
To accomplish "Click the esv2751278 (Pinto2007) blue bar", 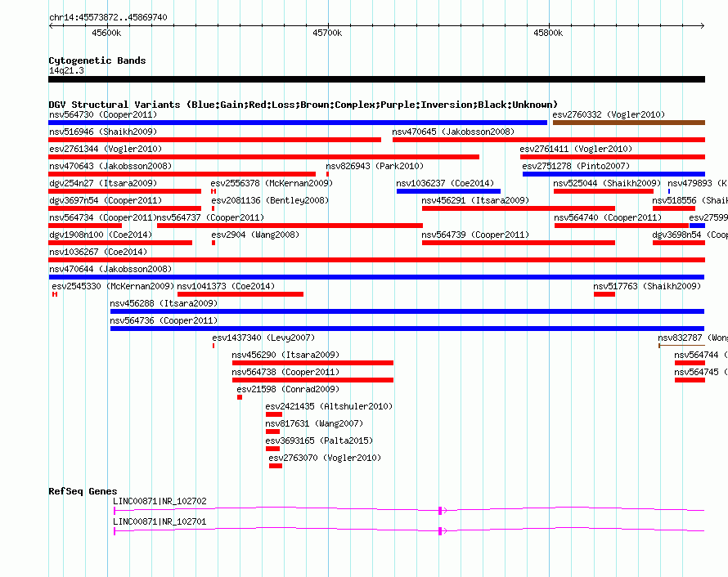I will [x=613, y=174].
